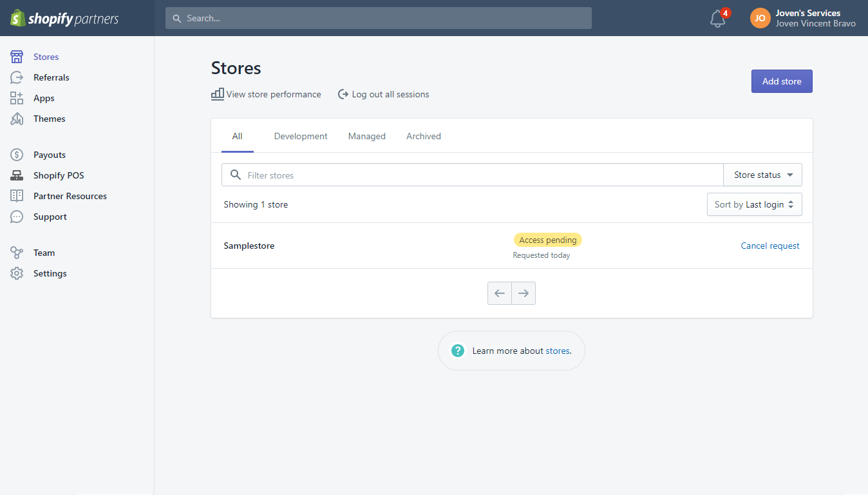Open Settings gear icon in sidebar
Screen dimensions: 868x495
click(x=17, y=273)
